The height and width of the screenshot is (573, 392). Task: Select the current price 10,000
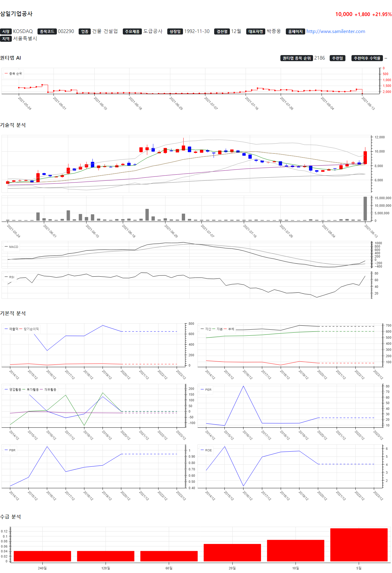344,14
